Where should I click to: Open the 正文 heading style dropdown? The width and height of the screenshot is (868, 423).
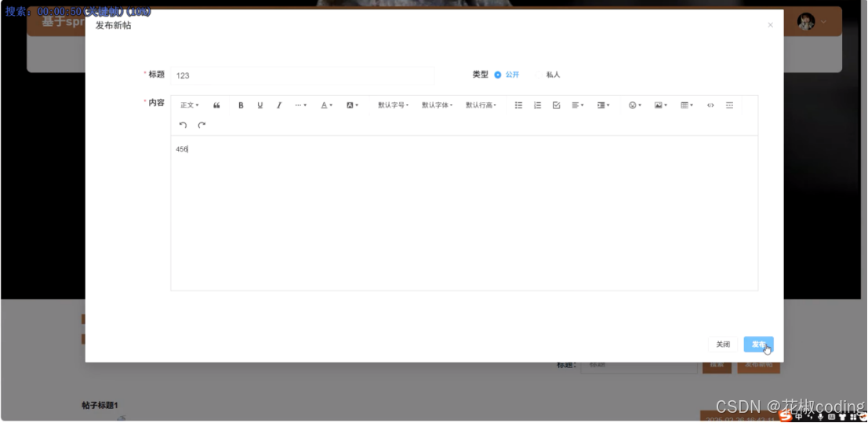(x=189, y=105)
